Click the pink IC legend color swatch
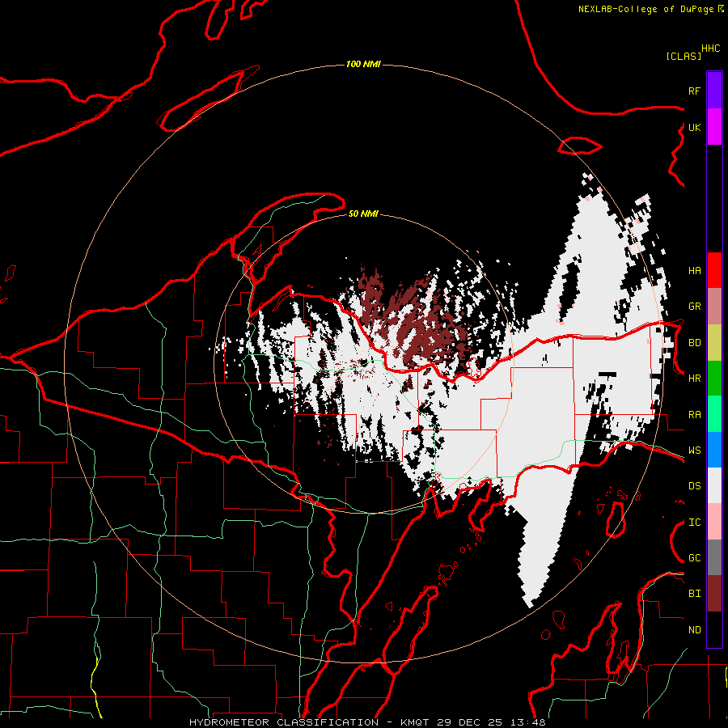Viewport: 728px width, 728px height. click(x=714, y=522)
